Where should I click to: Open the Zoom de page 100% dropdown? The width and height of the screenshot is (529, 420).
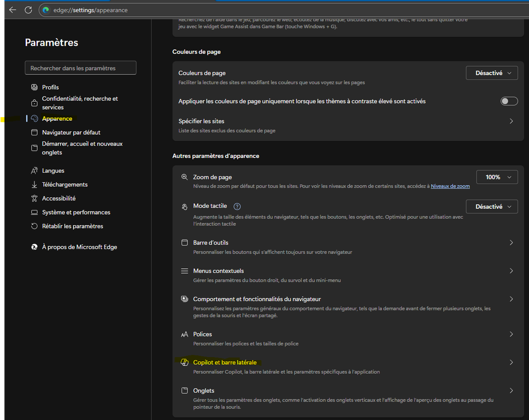tap(496, 177)
